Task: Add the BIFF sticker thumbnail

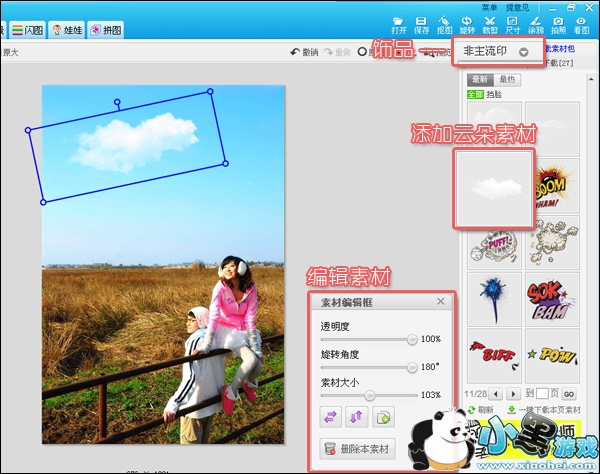Action: pyautogui.click(x=494, y=356)
